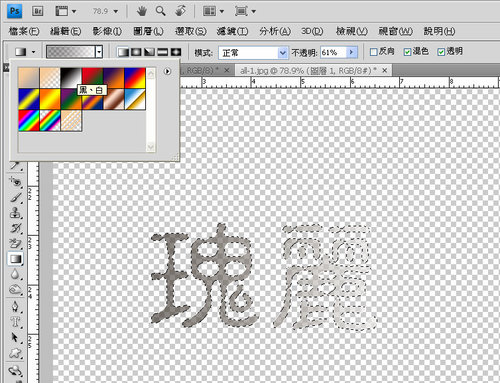Click the gradient picker scrollbar down arrow
The height and width of the screenshot is (383, 500).
point(151,146)
